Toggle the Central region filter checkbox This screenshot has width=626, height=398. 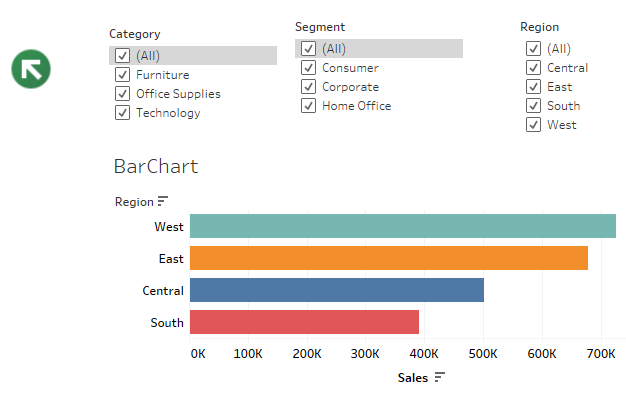(533, 68)
